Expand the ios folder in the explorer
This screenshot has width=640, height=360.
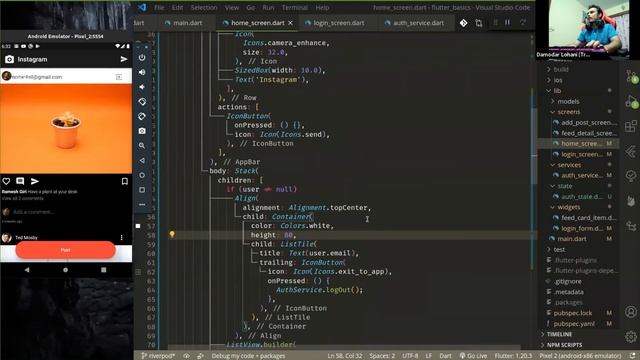pos(558,80)
